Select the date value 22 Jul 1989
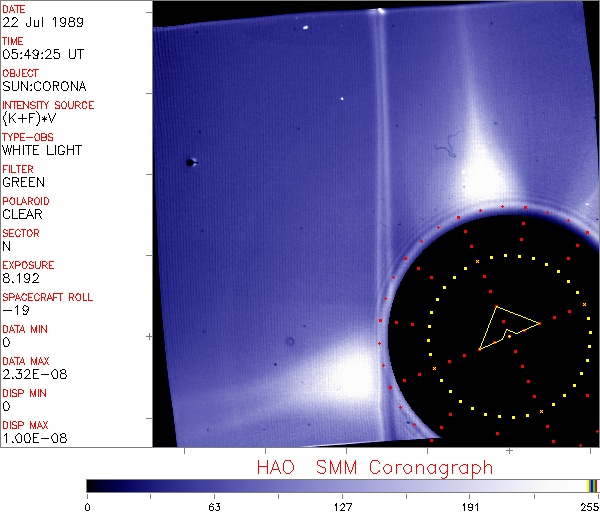Screen dimensions: 600x512 point(43,22)
